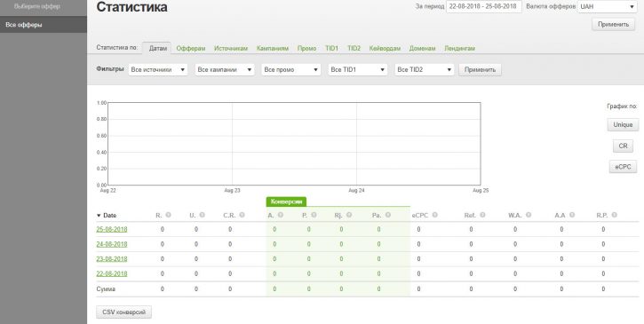Click the help icon next to eCPC column
Image resolution: width=644 pixels, height=324 pixels.
click(x=435, y=215)
